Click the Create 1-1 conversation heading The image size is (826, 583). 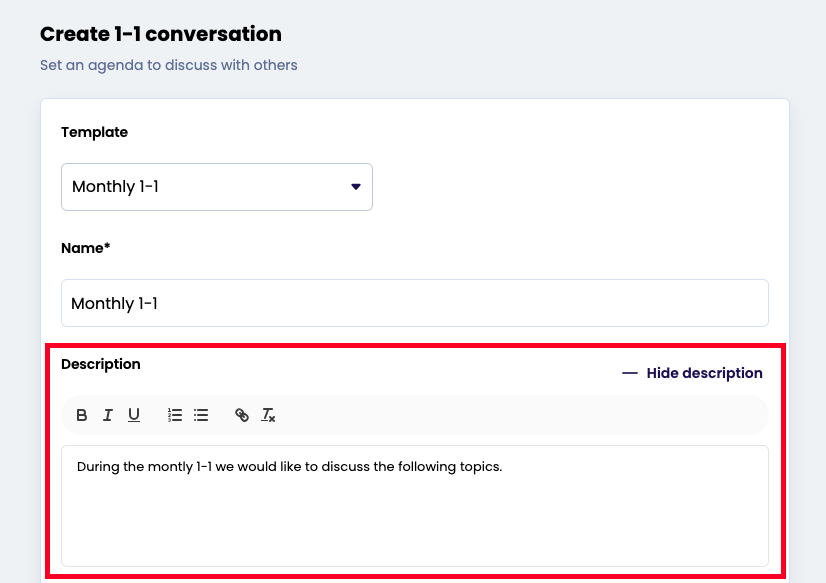(x=161, y=34)
